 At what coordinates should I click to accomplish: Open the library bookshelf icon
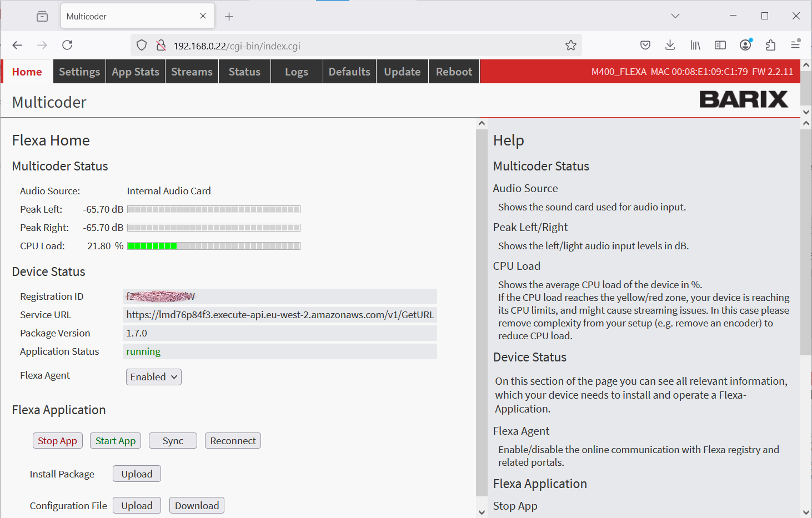tap(695, 46)
